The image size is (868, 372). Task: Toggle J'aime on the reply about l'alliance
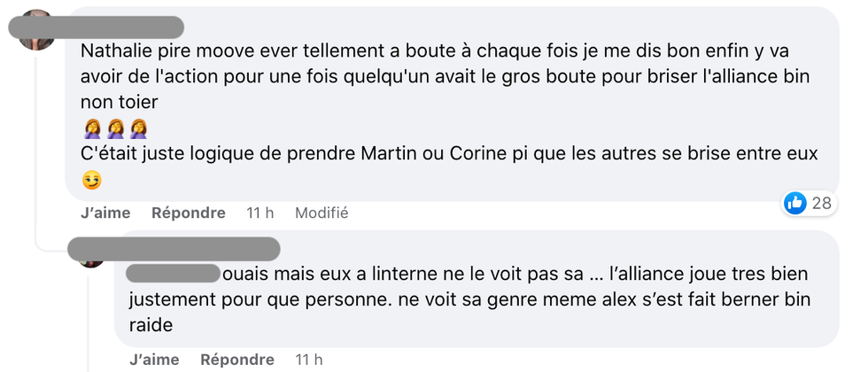(153, 360)
